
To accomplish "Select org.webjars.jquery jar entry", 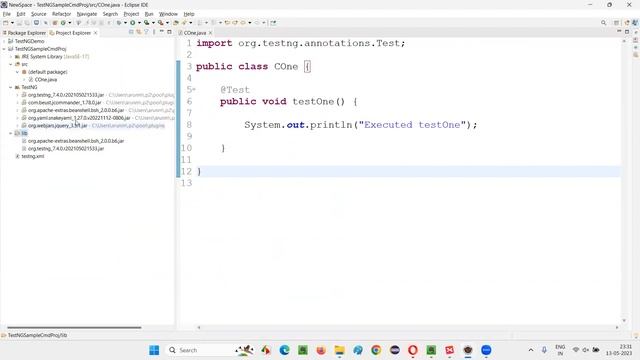I will click(x=58, y=126).
